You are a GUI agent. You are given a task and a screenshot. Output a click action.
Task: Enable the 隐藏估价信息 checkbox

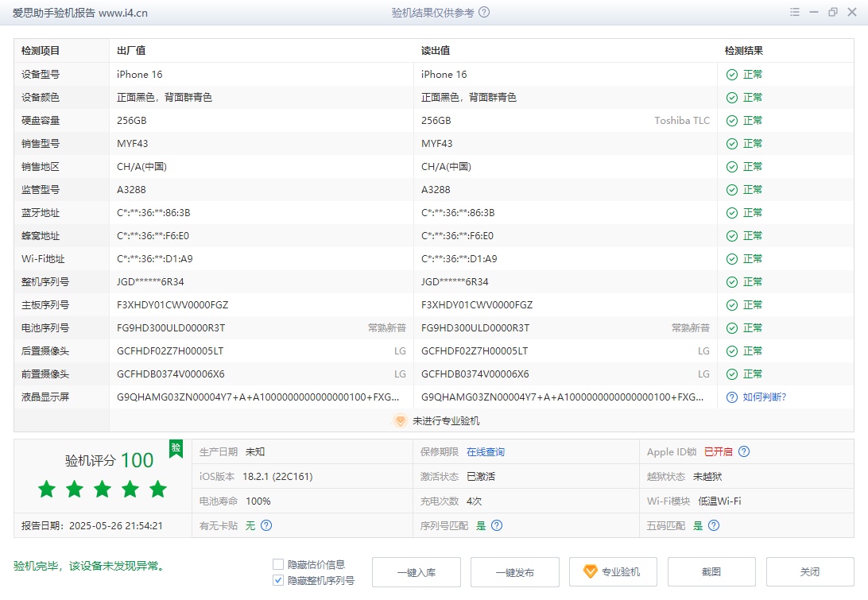tap(278, 564)
